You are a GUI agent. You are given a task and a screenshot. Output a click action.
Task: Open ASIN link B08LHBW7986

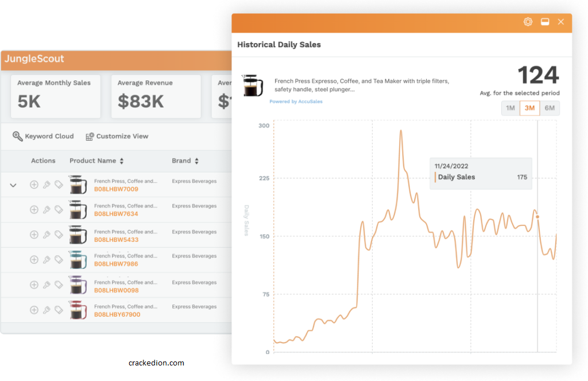click(x=116, y=264)
